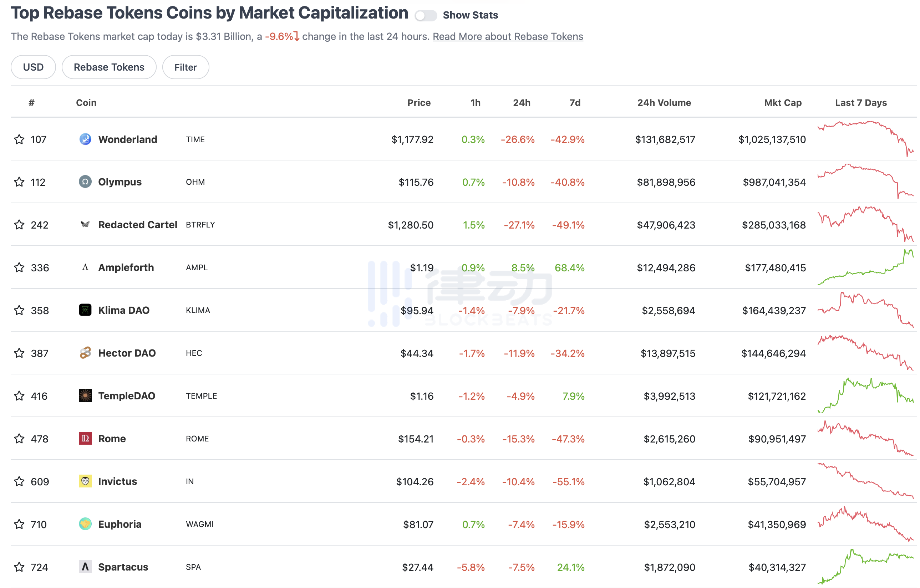Expand the Filter options
The height and width of the screenshot is (588, 920).
point(186,67)
